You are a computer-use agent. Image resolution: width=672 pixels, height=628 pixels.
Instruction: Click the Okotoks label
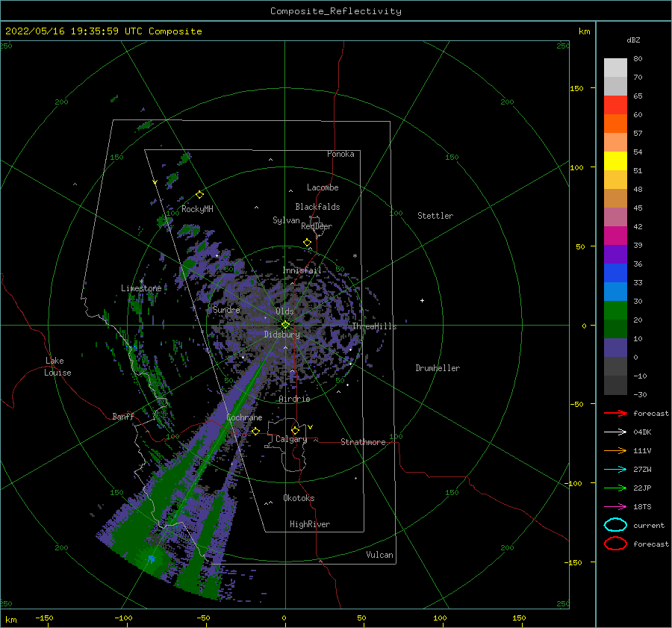pos(299,498)
